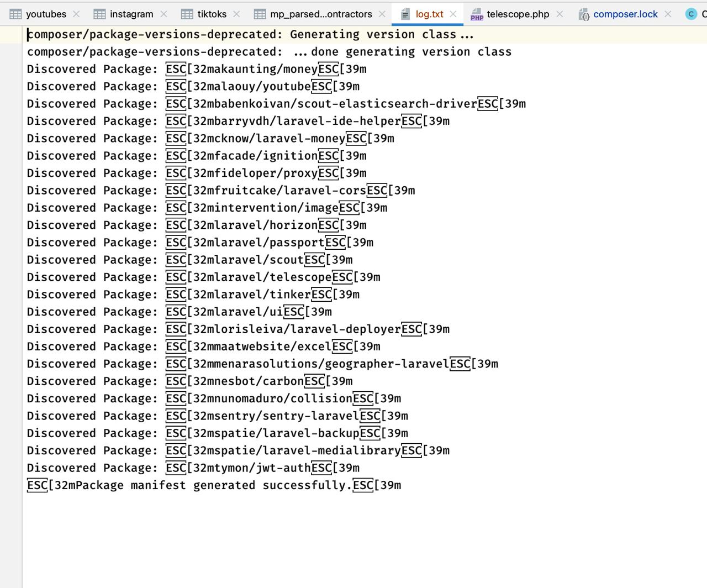Click the barryvdh/laravel-ide-helper line
The width and height of the screenshot is (707, 588).
(238, 121)
